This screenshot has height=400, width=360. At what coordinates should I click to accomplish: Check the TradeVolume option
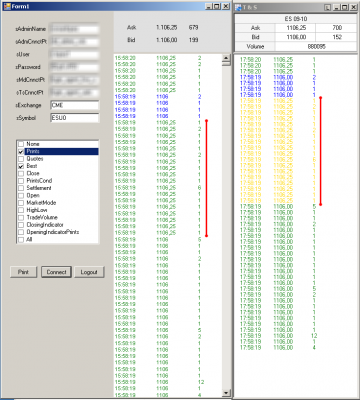pos(21,218)
